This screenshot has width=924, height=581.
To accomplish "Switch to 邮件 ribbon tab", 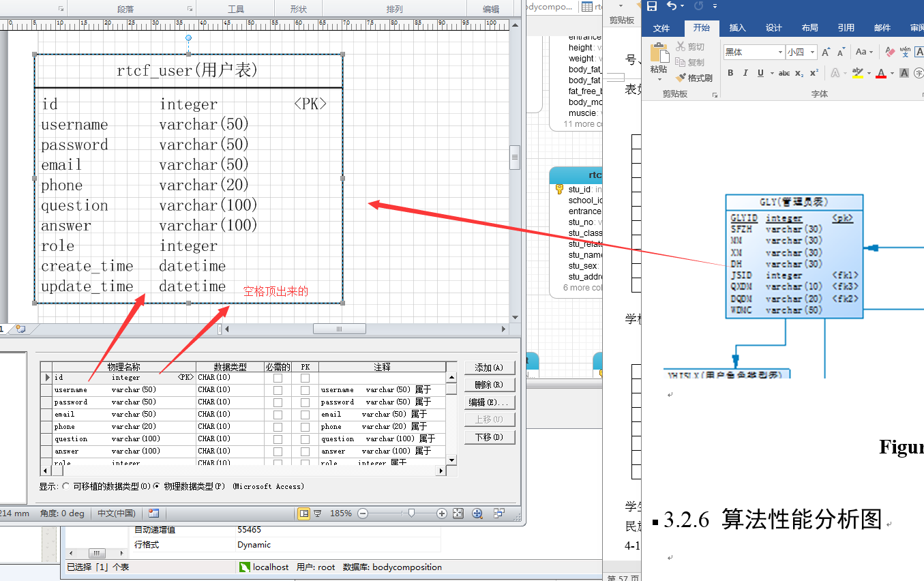I will point(882,28).
